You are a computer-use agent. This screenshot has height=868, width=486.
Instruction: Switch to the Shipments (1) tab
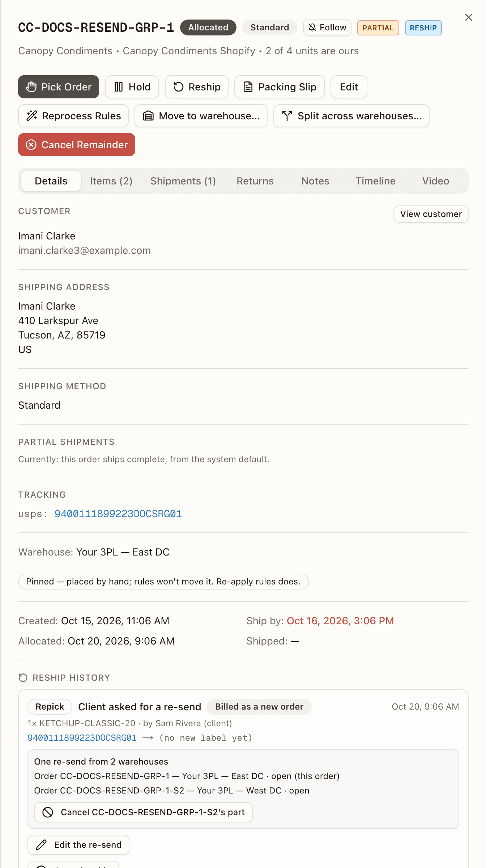coord(183,181)
